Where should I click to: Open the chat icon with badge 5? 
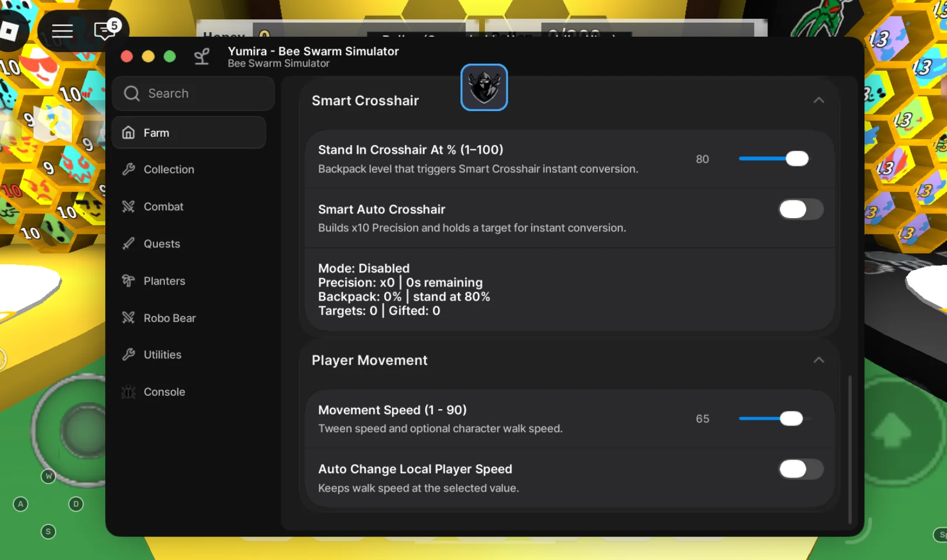106,29
